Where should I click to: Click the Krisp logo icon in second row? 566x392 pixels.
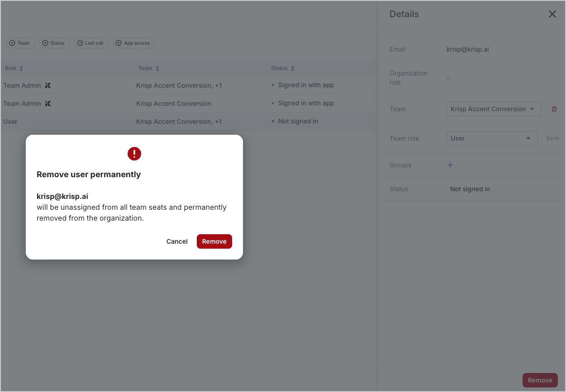point(48,104)
